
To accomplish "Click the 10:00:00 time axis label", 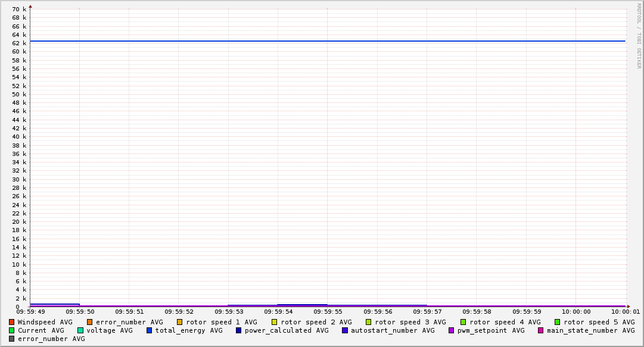I will (x=575, y=311).
